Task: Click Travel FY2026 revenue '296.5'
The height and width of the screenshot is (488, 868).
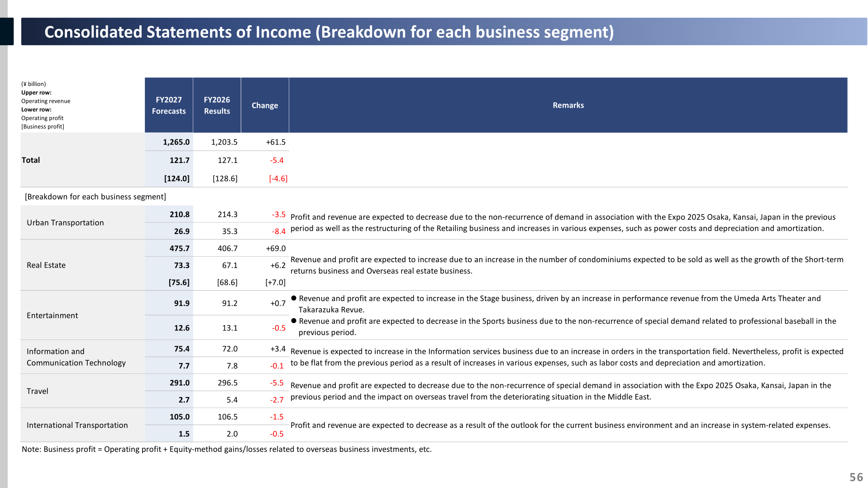Action: [228, 383]
